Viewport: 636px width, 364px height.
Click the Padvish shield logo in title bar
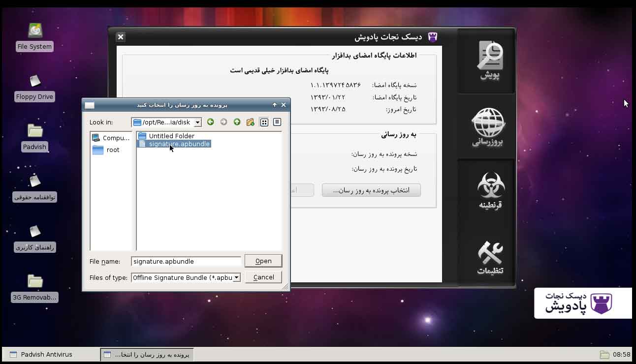point(433,37)
